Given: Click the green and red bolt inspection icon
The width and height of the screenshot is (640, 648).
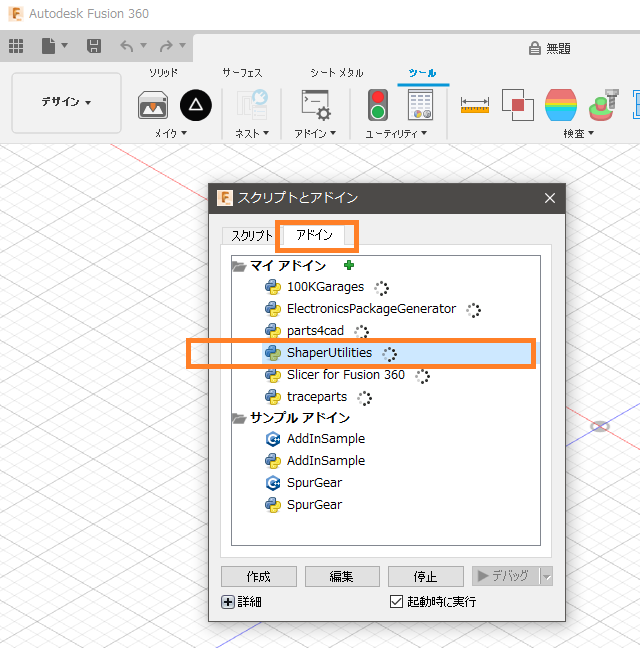Looking at the screenshot, I should [604, 105].
